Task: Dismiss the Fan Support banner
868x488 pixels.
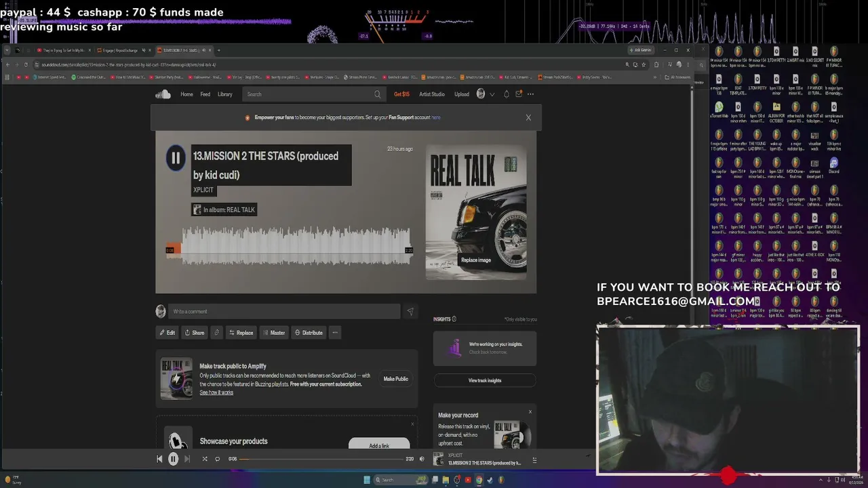Action: click(528, 117)
